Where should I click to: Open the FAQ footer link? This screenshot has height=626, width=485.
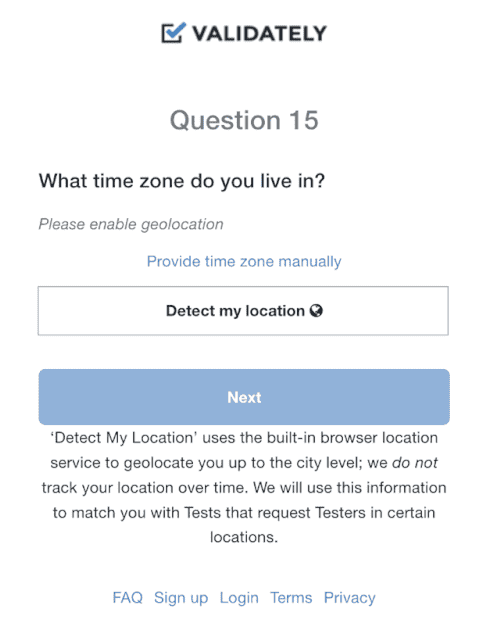point(127,598)
